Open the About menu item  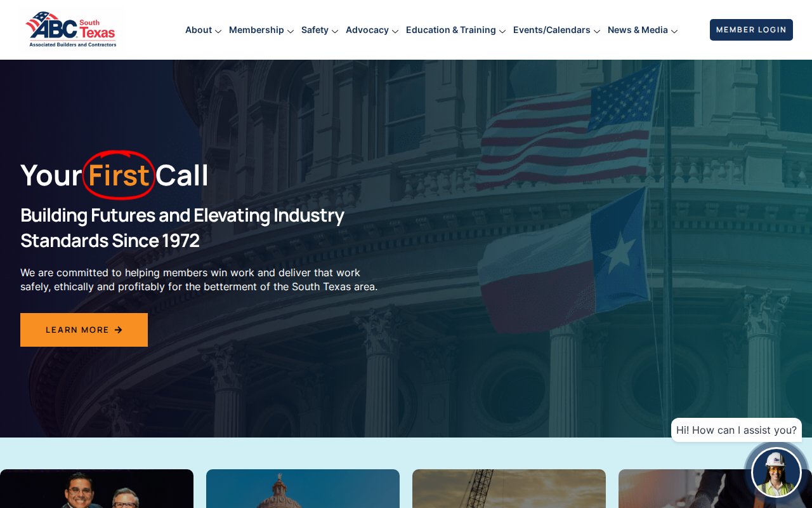(x=198, y=30)
